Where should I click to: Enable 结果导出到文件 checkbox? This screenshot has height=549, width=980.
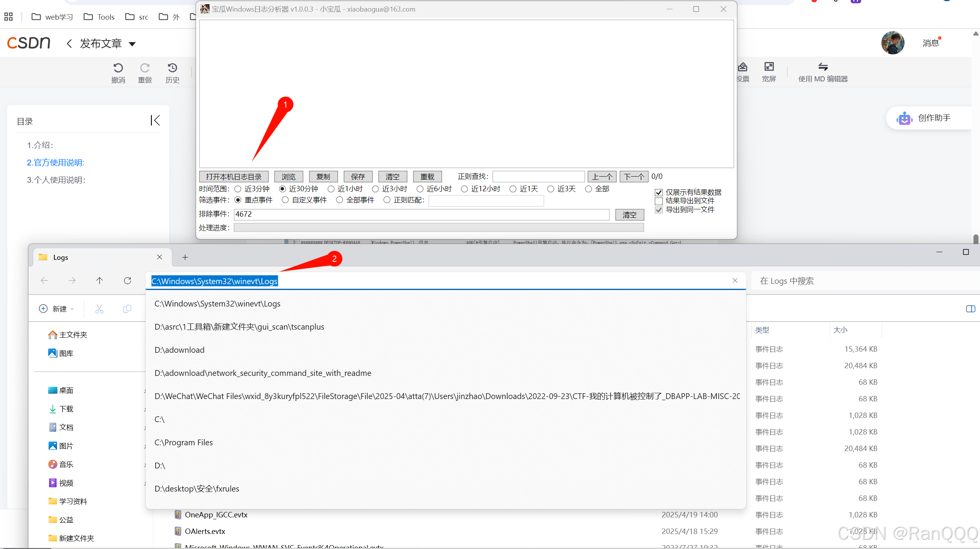(x=659, y=201)
